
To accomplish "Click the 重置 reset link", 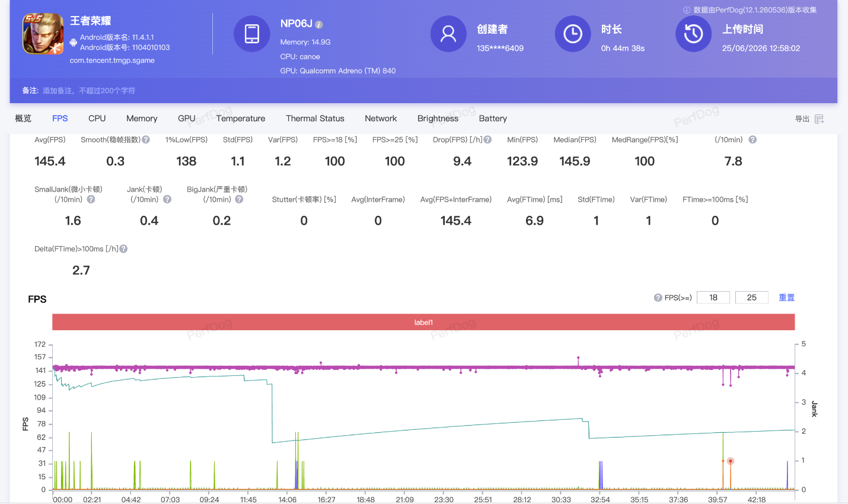I will coord(786,298).
